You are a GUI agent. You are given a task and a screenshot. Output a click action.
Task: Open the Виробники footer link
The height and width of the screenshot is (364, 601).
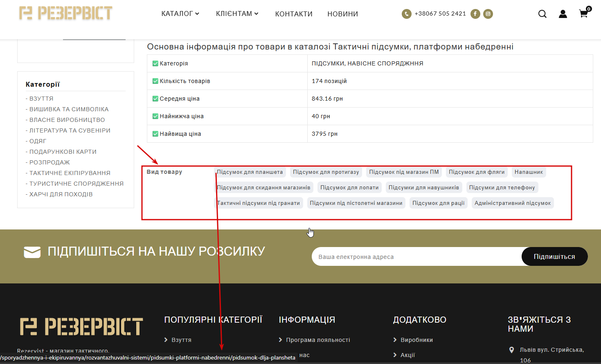click(416, 340)
